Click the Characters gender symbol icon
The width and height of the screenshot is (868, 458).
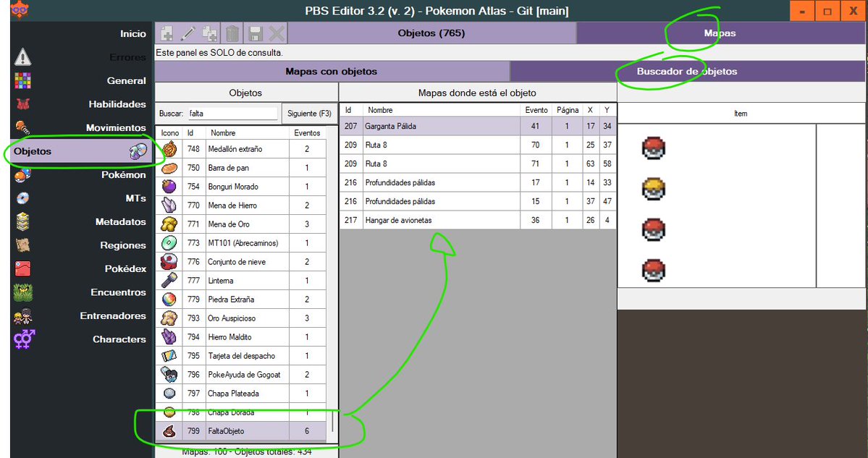pos(24,339)
